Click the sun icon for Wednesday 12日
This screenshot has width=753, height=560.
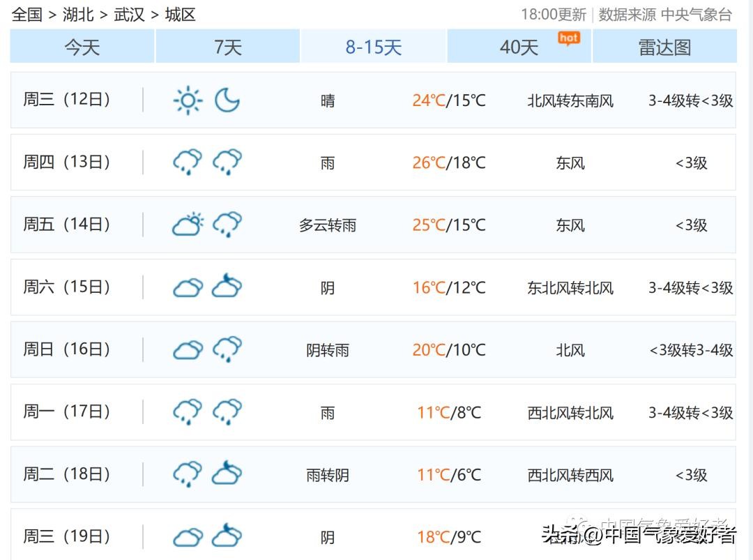tap(188, 100)
